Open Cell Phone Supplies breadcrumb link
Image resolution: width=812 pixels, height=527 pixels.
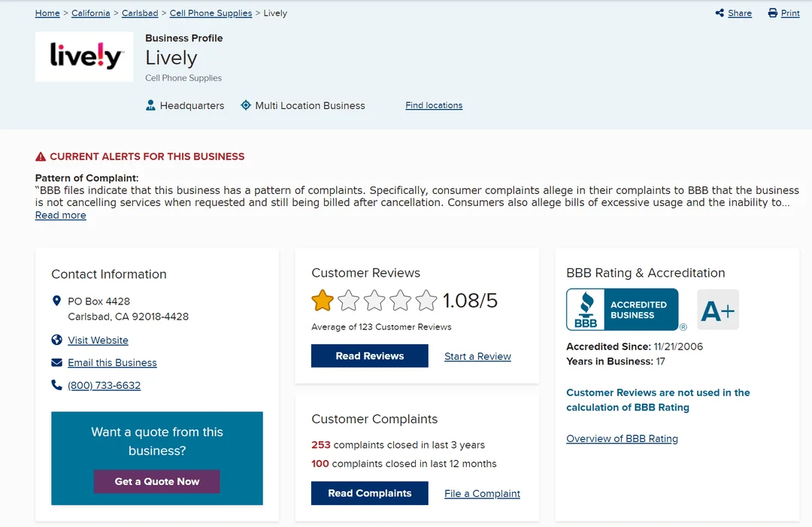211,13
